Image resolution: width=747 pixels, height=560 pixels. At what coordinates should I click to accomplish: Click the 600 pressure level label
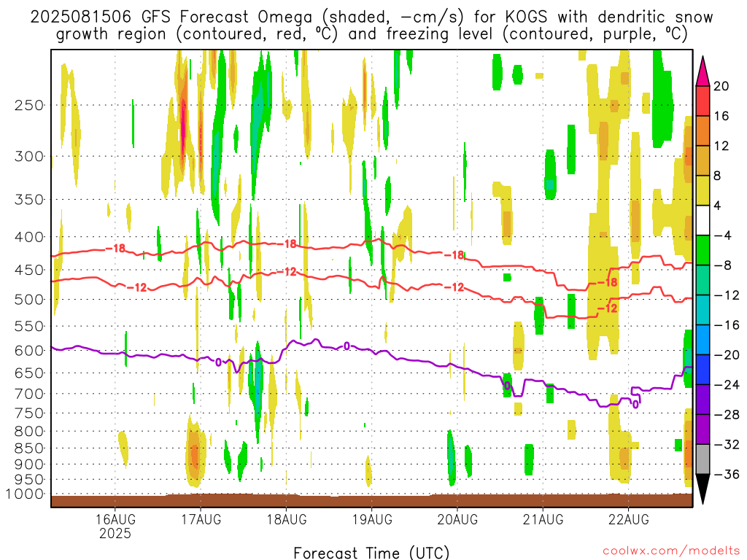tap(29, 351)
